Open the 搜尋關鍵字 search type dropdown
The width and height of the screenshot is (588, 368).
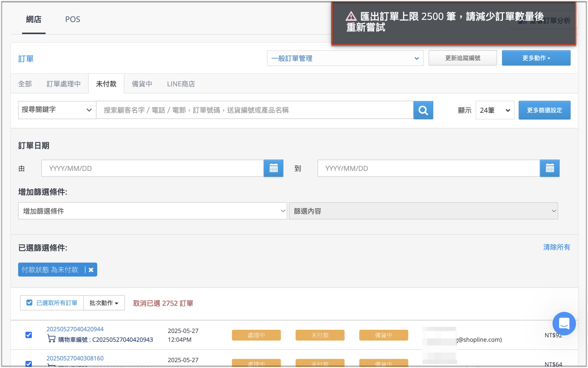[x=57, y=110]
